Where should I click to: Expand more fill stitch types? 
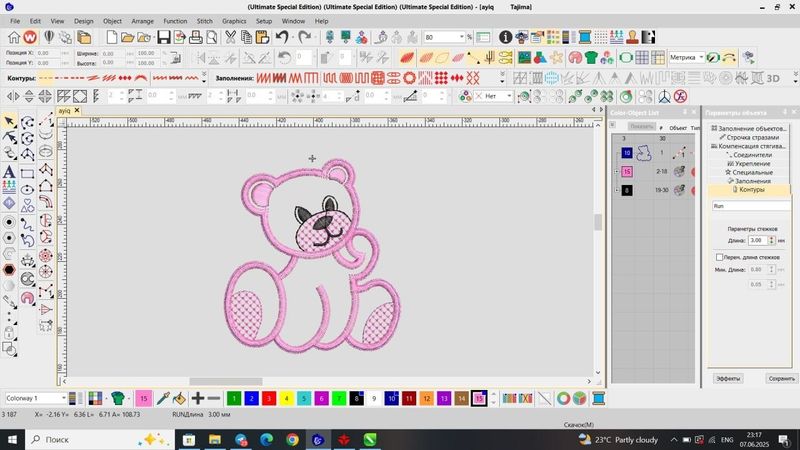point(502,79)
